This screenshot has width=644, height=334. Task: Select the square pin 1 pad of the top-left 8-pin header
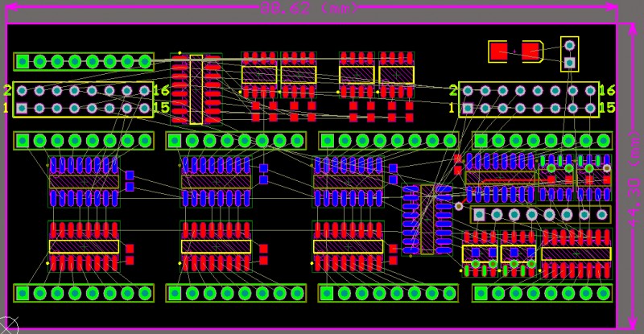[x=23, y=61]
